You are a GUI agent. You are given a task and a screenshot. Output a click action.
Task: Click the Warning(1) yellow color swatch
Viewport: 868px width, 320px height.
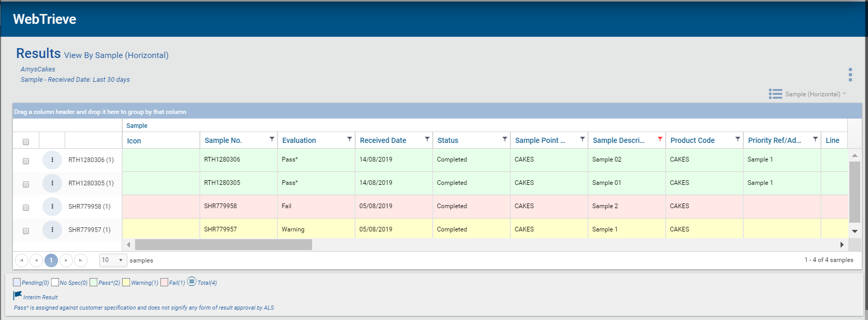(x=126, y=282)
